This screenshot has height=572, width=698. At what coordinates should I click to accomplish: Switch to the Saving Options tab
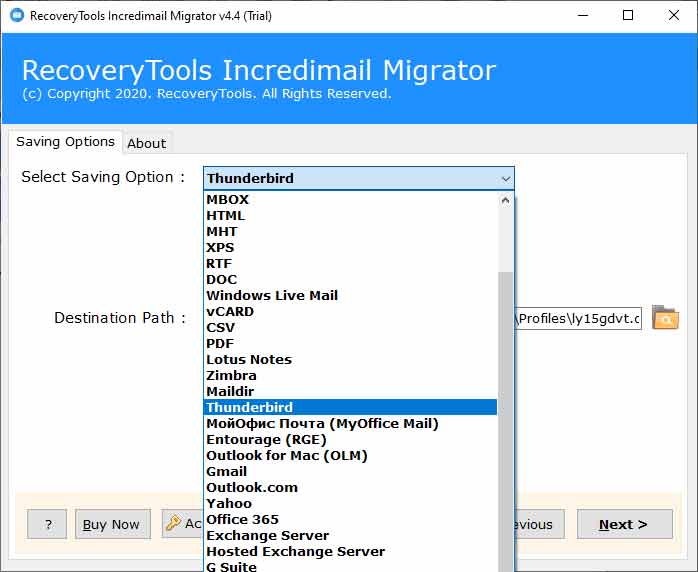tap(65, 142)
